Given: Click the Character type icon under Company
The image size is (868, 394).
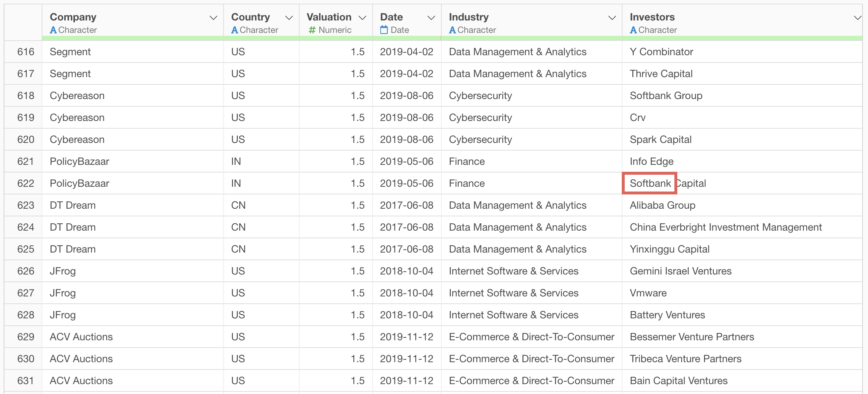Looking at the screenshot, I should click(x=53, y=30).
